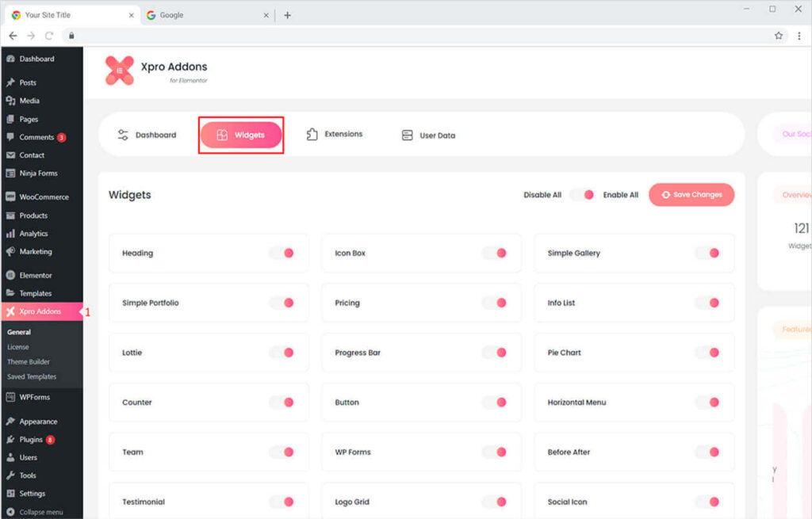Flip the Disable All / Enable All switch
This screenshot has width=812, height=519.
582,195
